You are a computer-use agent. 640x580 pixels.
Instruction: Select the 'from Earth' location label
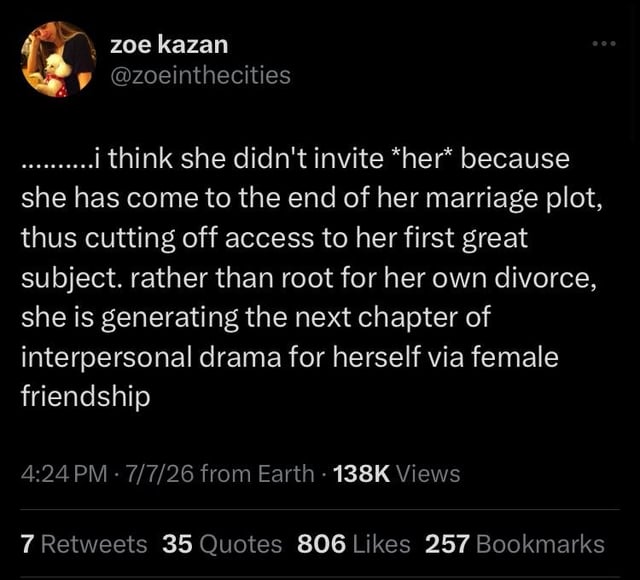(257, 474)
